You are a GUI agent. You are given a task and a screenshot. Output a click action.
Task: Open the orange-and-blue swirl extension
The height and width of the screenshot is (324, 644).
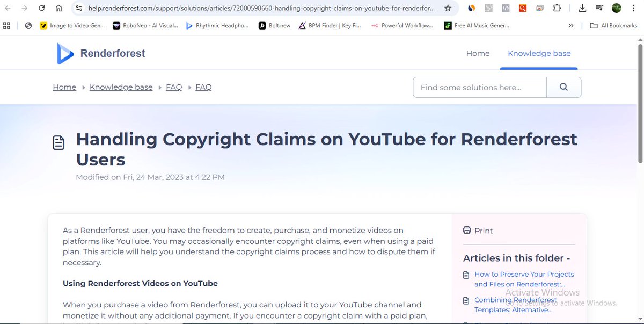[x=471, y=8]
